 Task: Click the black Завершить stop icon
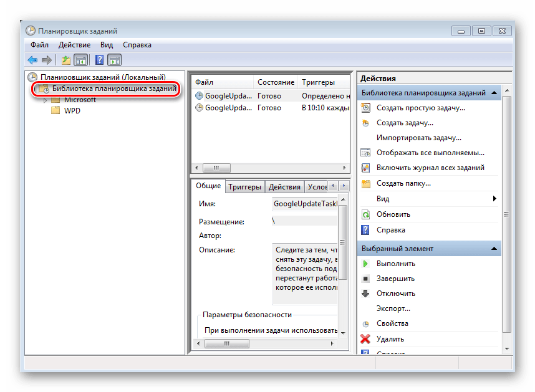[365, 279]
